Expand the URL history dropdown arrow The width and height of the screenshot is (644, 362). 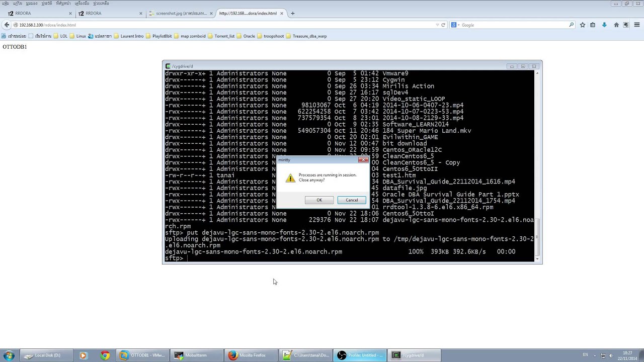pos(437,25)
